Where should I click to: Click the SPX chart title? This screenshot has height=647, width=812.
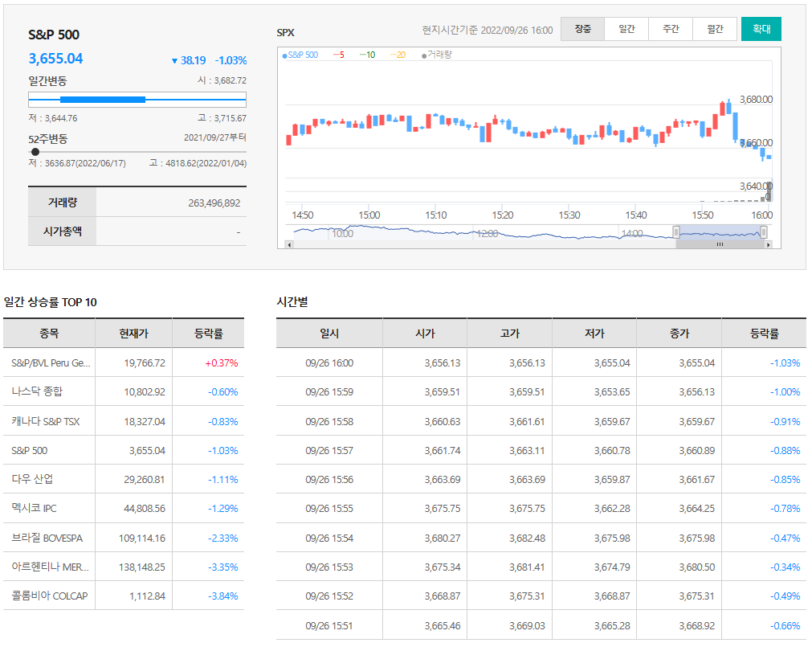coord(285,33)
